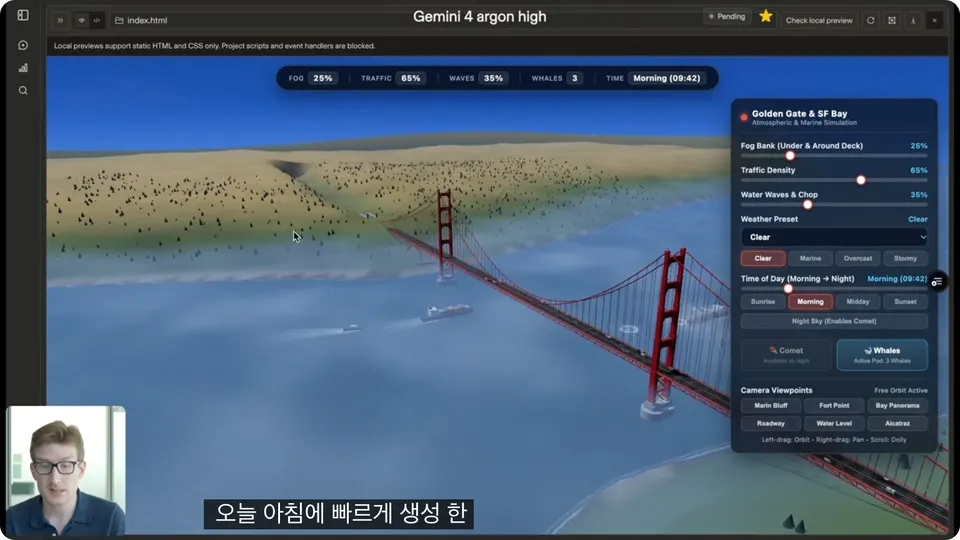
Task: Toggle the Whales pod button
Action: tap(882, 354)
